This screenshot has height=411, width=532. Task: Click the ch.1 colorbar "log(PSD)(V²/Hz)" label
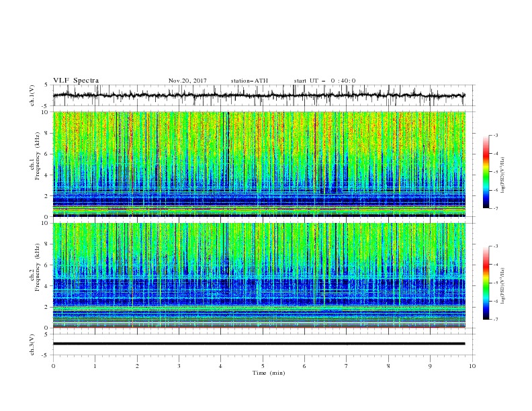(503, 175)
